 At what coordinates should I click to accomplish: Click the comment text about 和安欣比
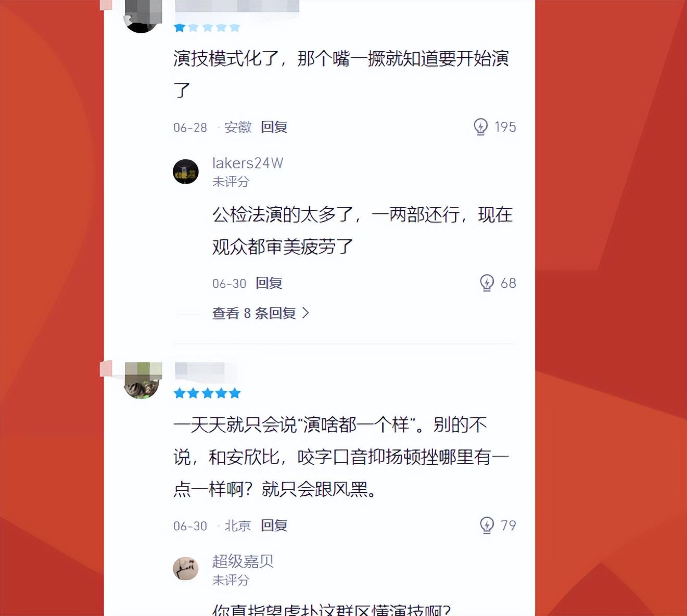coord(341,457)
